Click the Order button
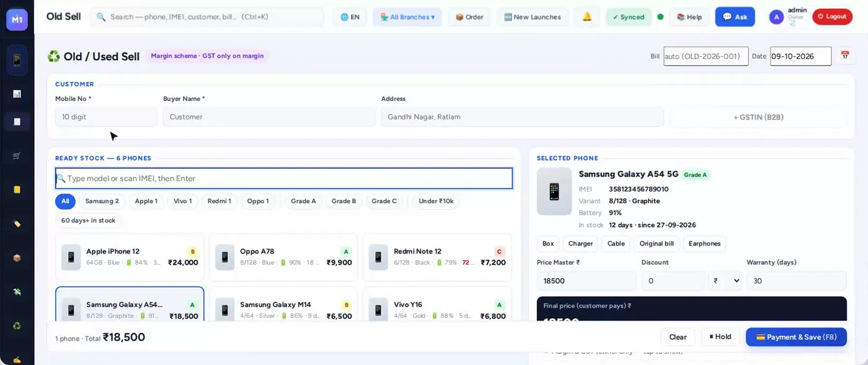Image resolution: width=868 pixels, height=365 pixels. [x=469, y=17]
